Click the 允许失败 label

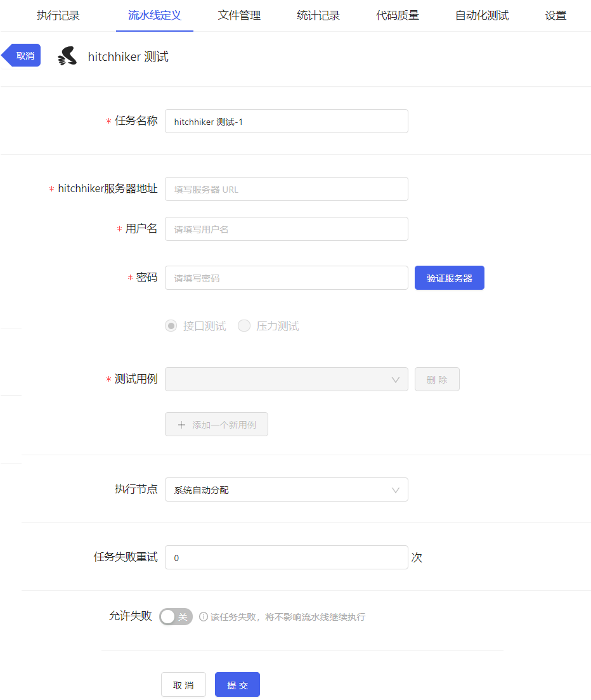point(131,616)
